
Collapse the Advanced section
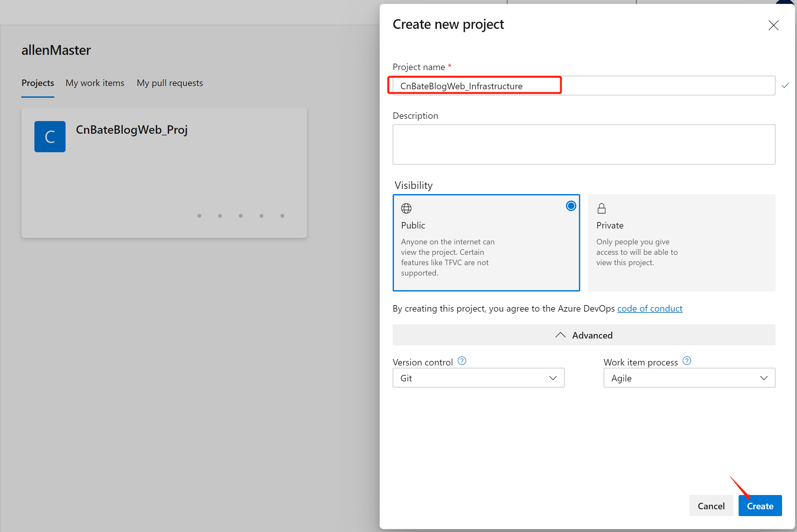pos(584,335)
